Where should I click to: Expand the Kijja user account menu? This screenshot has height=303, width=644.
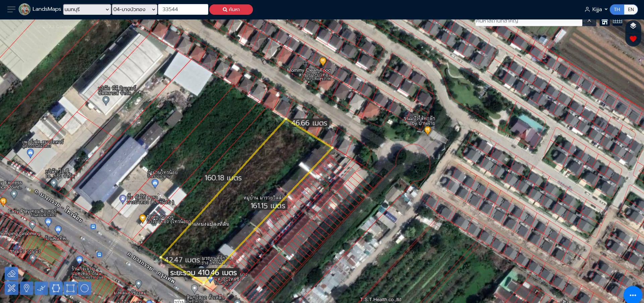coord(596,9)
